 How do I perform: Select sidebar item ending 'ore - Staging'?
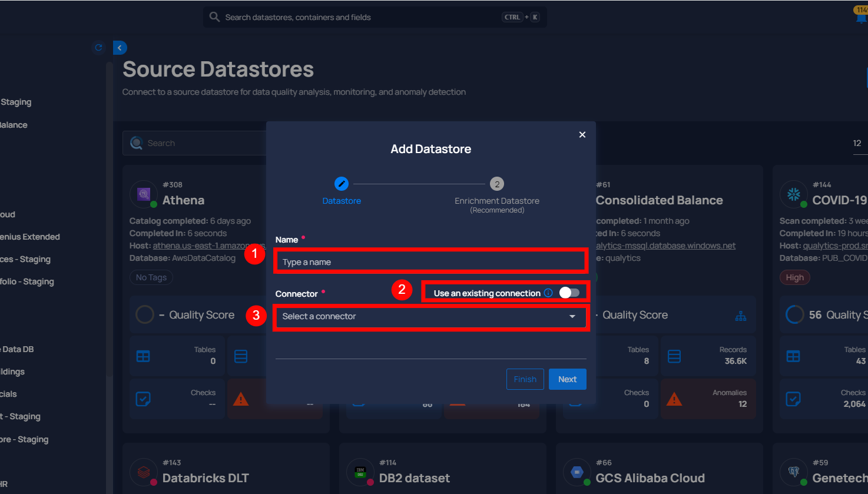point(24,439)
